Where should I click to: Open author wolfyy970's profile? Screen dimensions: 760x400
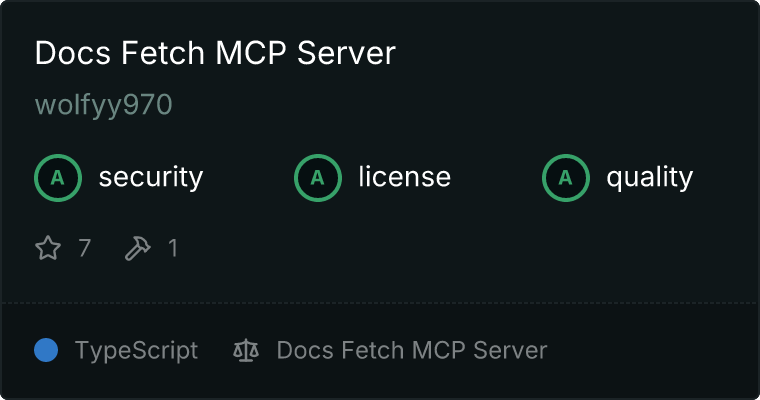(x=104, y=105)
